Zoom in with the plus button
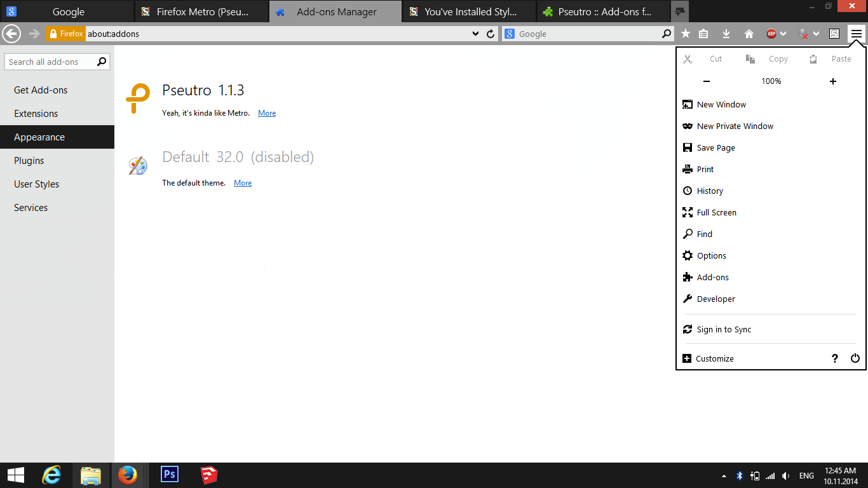Viewport: 868px width, 488px height. 833,81
